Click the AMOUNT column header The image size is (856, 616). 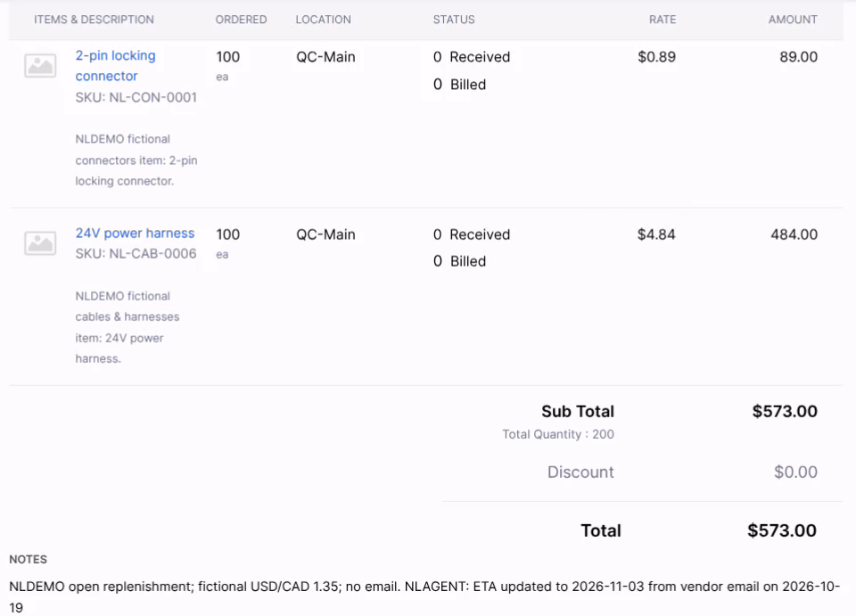point(793,20)
